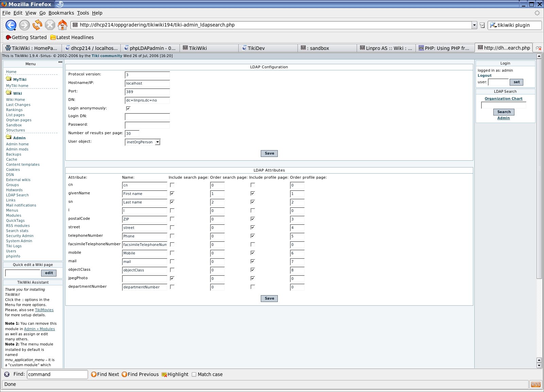This screenshot has height=392, width=544.
Task: Open the Admin link under LDAP Search
Action: tap(504, 118)
